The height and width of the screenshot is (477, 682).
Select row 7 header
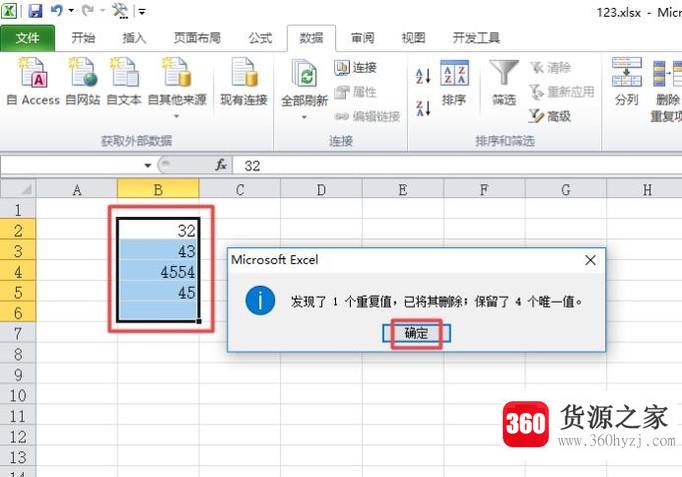click(18, 334)
